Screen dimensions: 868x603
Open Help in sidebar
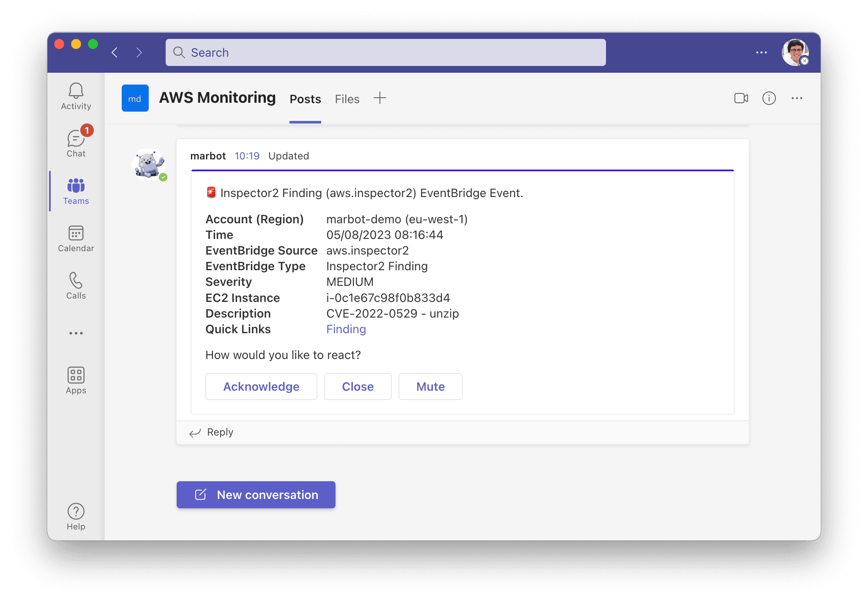pyautogui.click(x=76, y=517)
